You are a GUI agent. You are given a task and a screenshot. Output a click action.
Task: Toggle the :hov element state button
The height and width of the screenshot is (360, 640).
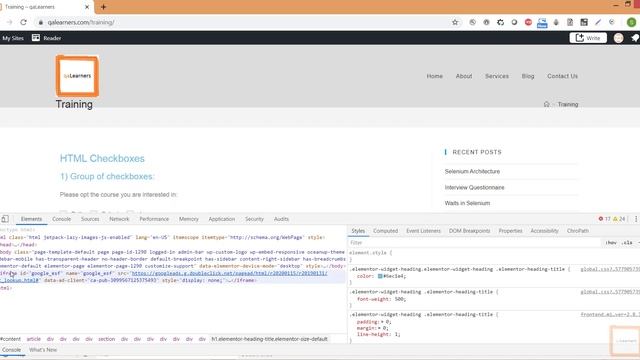coord(611,242)
